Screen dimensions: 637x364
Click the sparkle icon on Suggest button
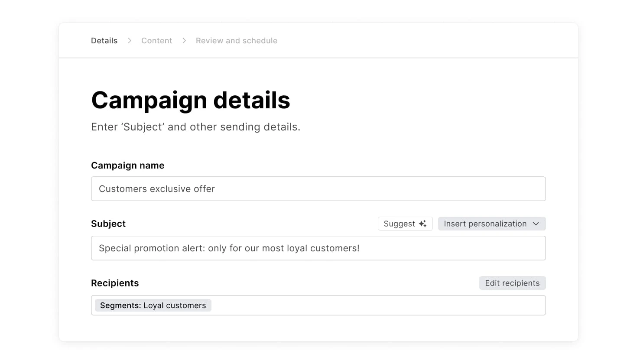[422, 224]
